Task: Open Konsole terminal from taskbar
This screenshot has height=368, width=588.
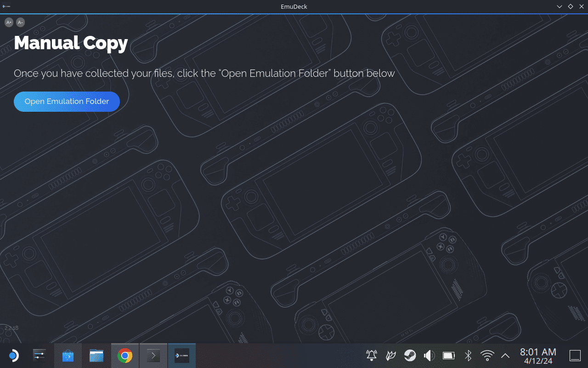Action: pyautogui.click(x=153, y=356)
